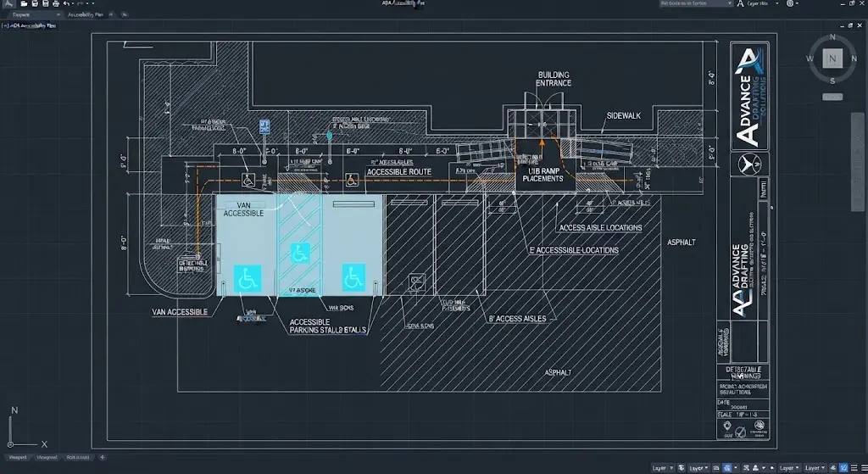Click the Print icon in quick access toolbar
Screen dimensions: 868x474
click(56, 3)
